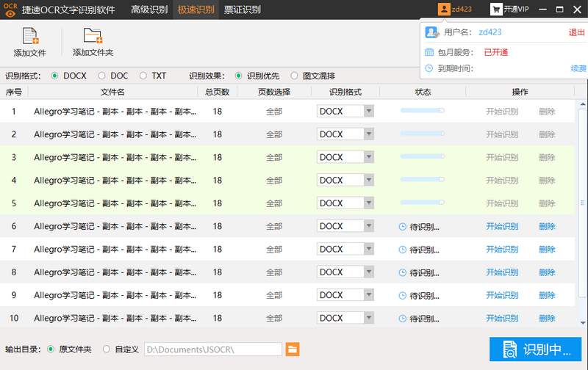588x370 pixels.
Task: Open the output directory folder browse icon
Action: coord(292,349)
